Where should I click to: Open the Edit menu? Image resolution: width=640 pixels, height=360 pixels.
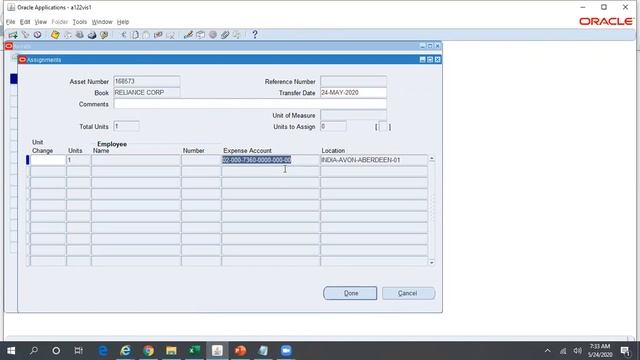point(25,22)
